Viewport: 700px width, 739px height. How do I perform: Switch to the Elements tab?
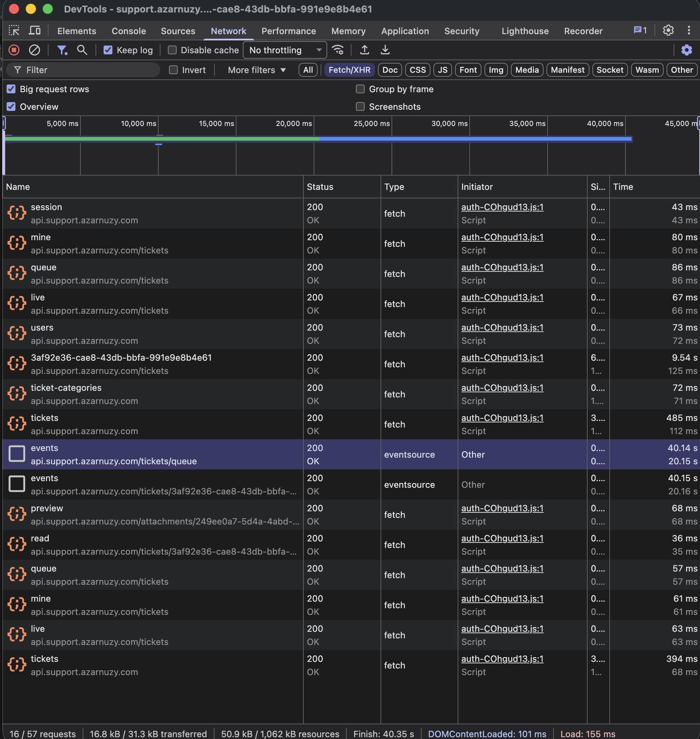(76, 31)
